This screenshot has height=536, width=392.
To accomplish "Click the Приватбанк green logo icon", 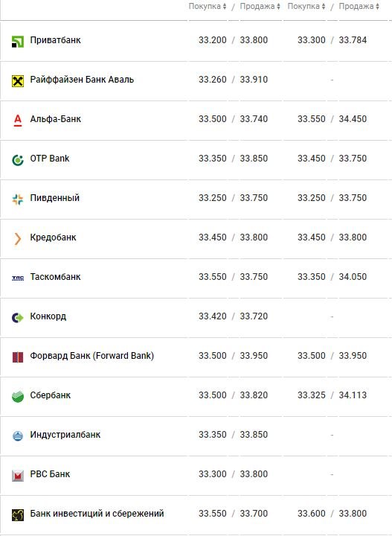I will [18, 42].
